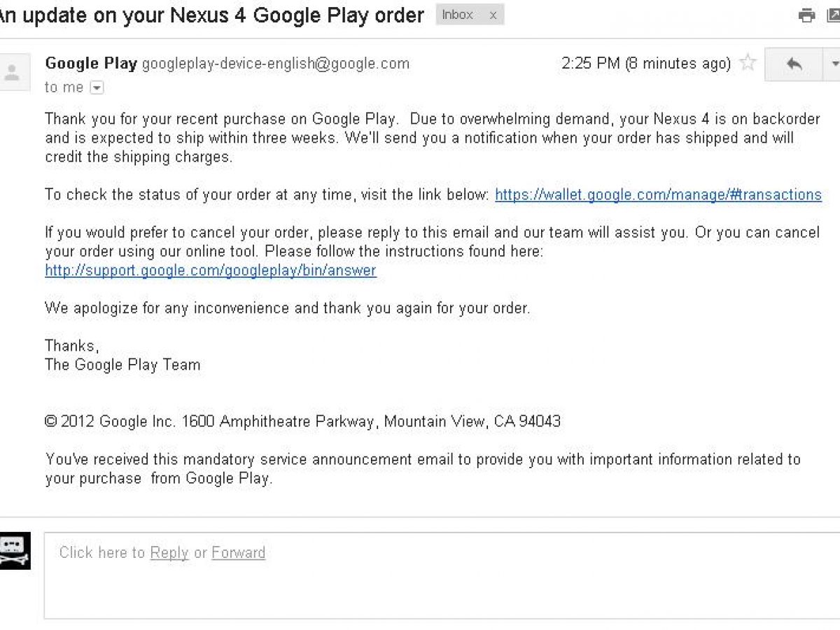
Task: Click the googleplay-device-english@google.com address
Action: (x=275, y=64)
